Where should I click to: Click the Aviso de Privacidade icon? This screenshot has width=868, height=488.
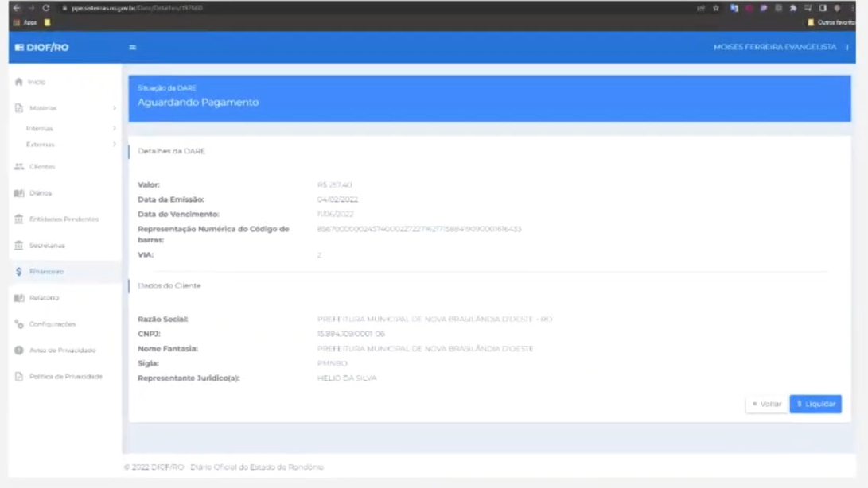coord(19,351)
